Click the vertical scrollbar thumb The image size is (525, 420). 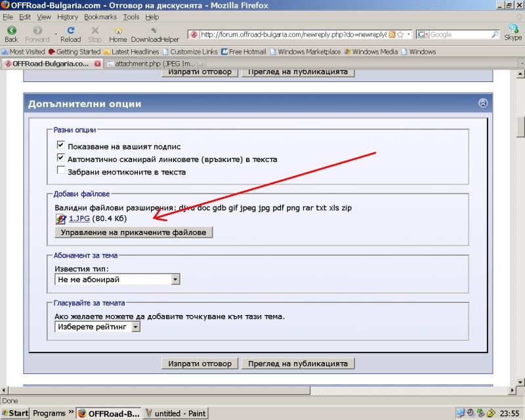click(520, 127)
